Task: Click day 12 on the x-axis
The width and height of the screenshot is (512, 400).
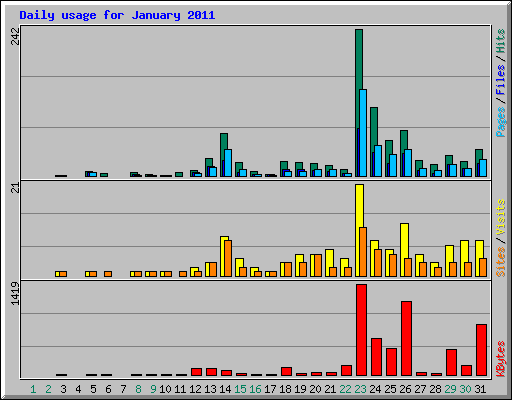Action: [x=195, y=389]
